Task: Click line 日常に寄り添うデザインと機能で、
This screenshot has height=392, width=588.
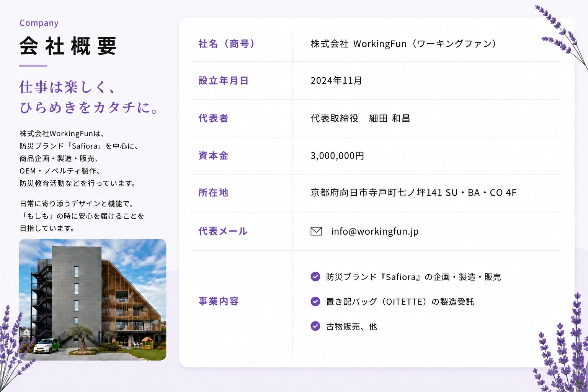Action: click(77, 204)
